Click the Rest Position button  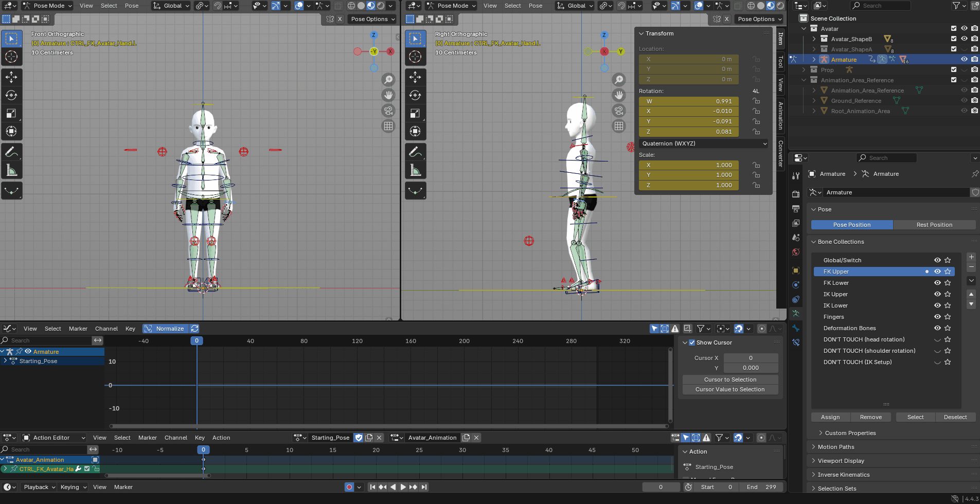[934, 225]
